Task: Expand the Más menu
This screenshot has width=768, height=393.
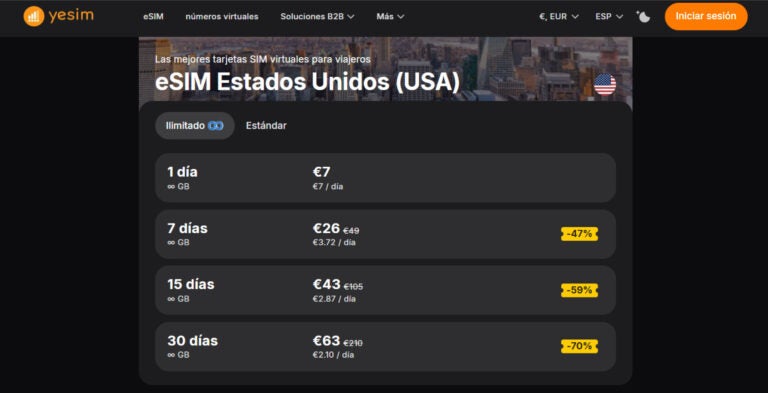Action: 390,16
